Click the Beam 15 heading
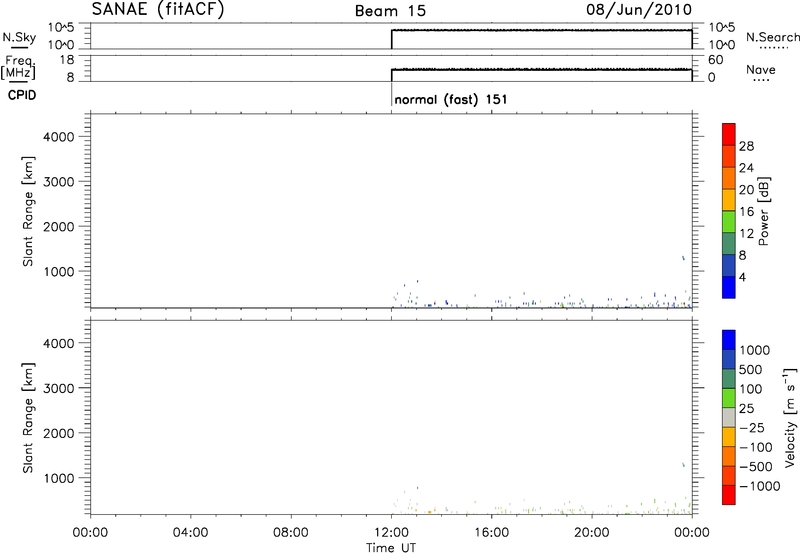 point(390,11)
